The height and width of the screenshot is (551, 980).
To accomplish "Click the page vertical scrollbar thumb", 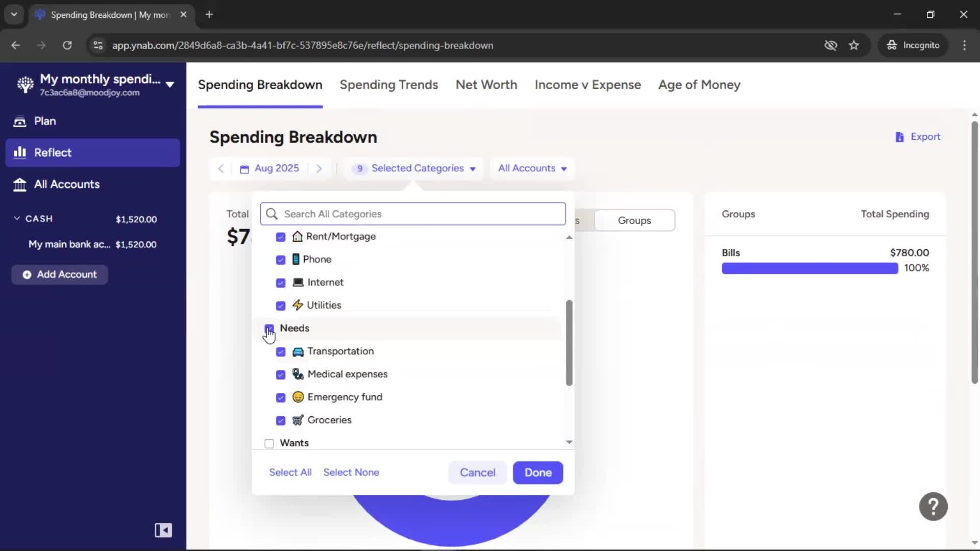I will [974, 253].
